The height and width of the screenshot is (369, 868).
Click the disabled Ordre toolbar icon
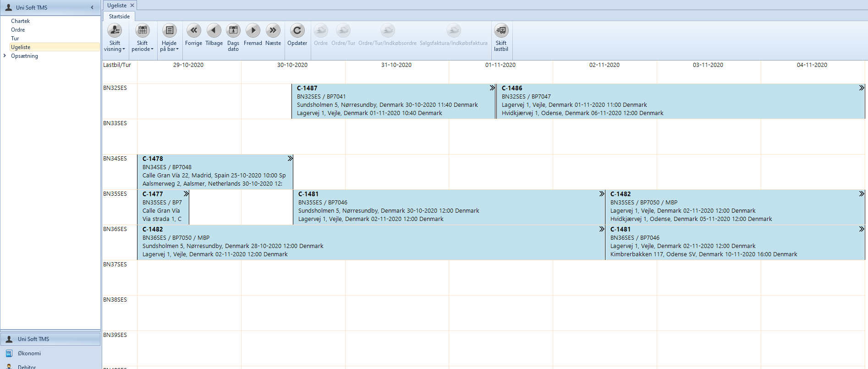pos(321,31)
